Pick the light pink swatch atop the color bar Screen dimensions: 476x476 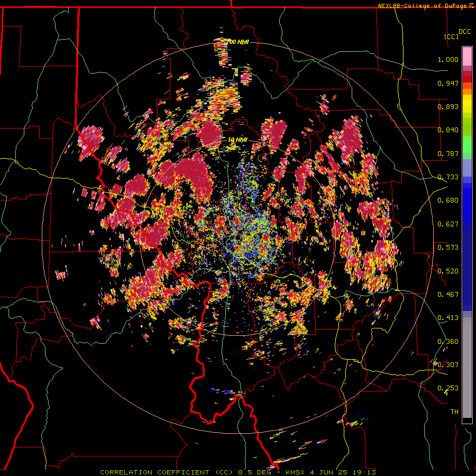pos(467,57)
